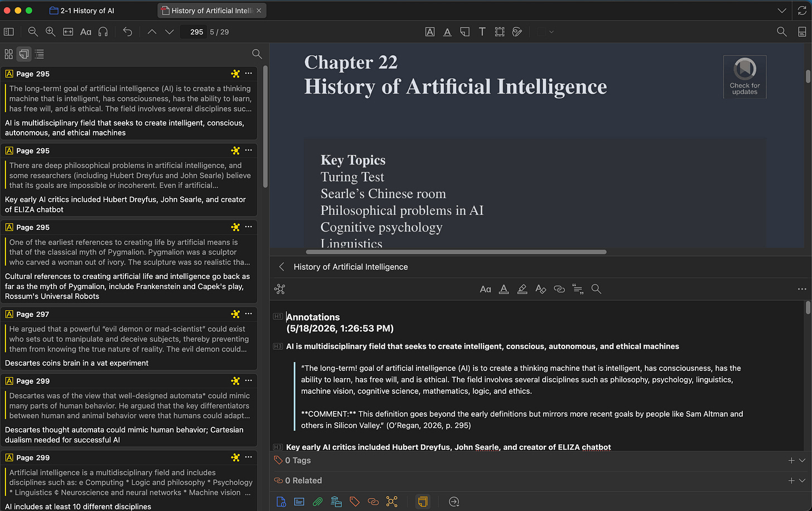Open the tags inspector icon in the bottom bar

355,502
